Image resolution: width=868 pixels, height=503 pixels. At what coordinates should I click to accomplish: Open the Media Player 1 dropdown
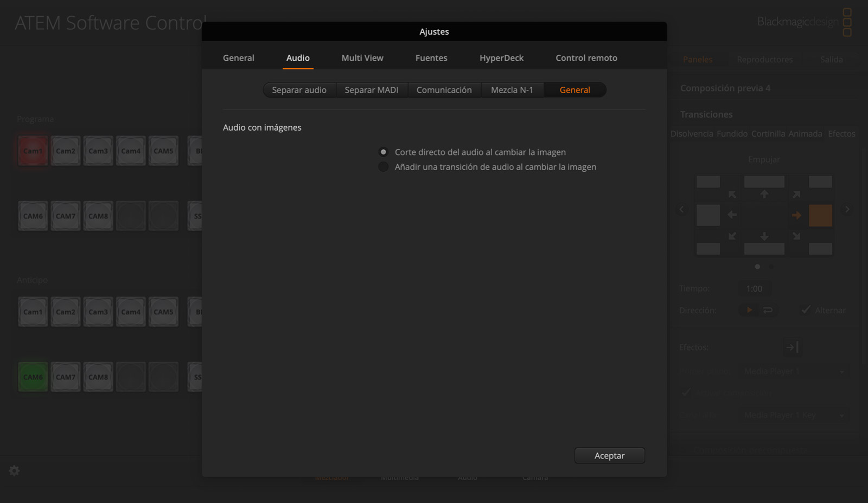point(794,371)
